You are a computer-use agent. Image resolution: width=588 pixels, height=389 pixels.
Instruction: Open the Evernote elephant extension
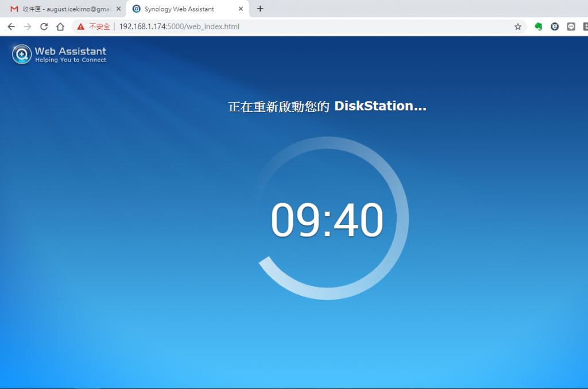(539, 26)
